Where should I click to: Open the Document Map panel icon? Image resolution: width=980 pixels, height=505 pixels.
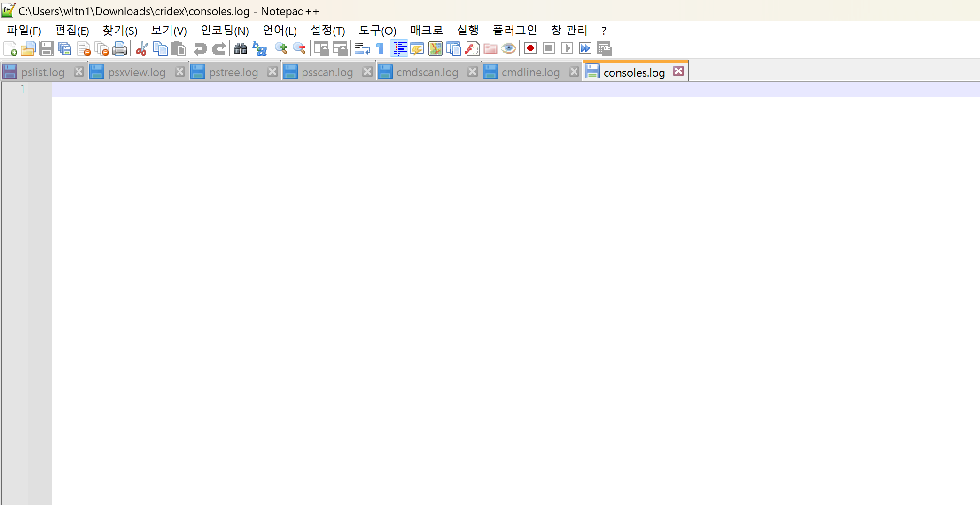[x=436, y=48]
